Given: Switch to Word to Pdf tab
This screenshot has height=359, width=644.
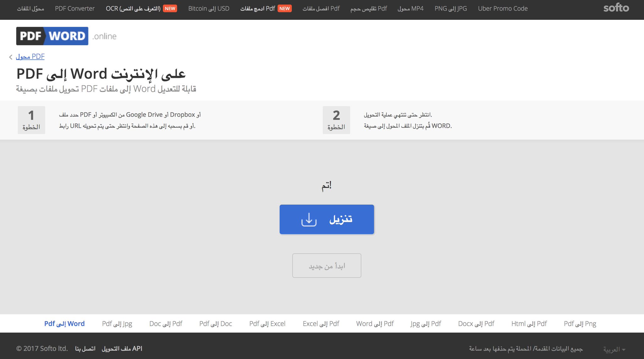Looking at the screenshot, I should tap(375, 323).
